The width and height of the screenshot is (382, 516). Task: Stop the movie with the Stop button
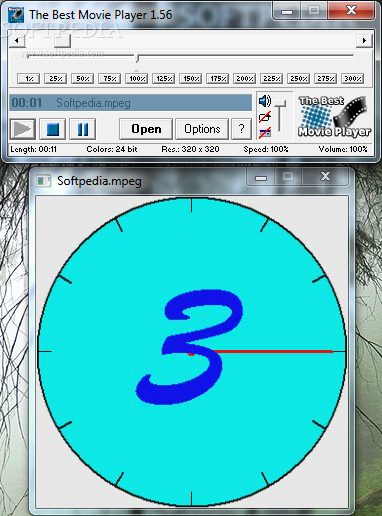pyautogui.click(x=52, y=129)
